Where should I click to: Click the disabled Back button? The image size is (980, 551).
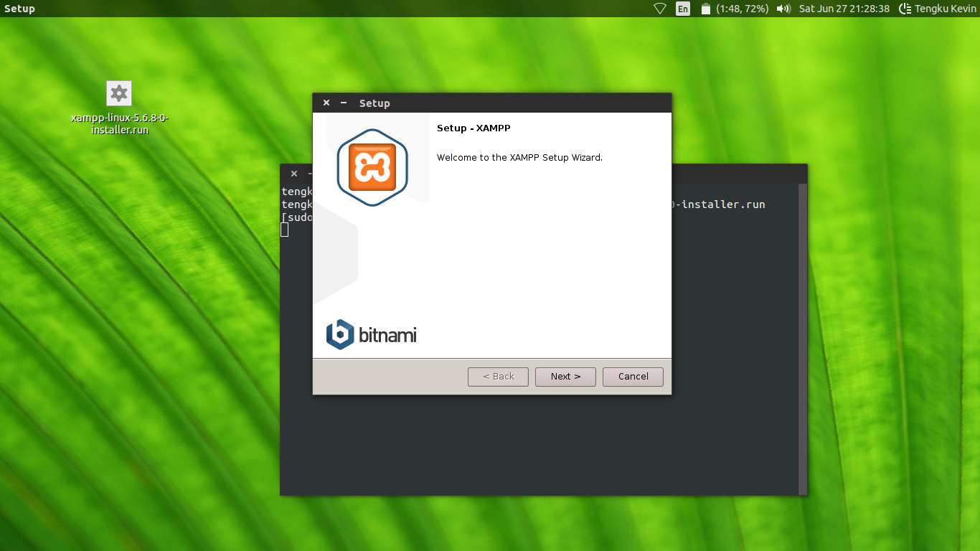pyautogui.click(x=498, y=377)
